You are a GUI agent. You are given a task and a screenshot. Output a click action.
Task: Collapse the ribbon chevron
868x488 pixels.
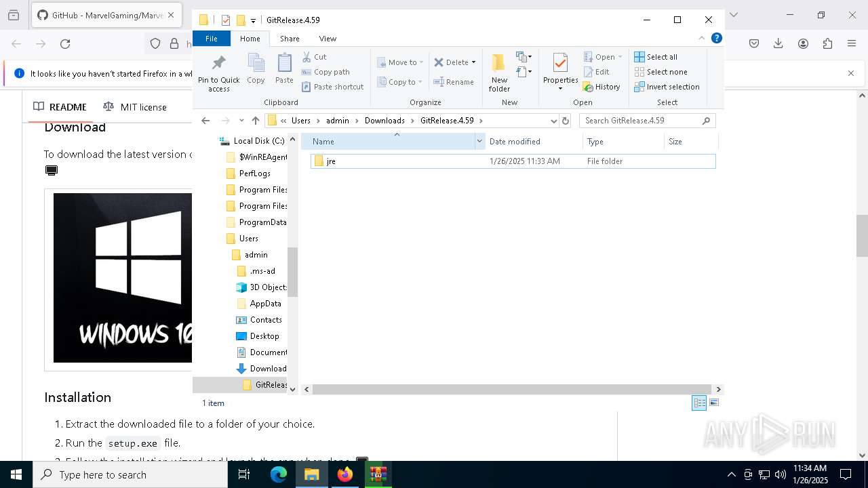tap(702, 39)
